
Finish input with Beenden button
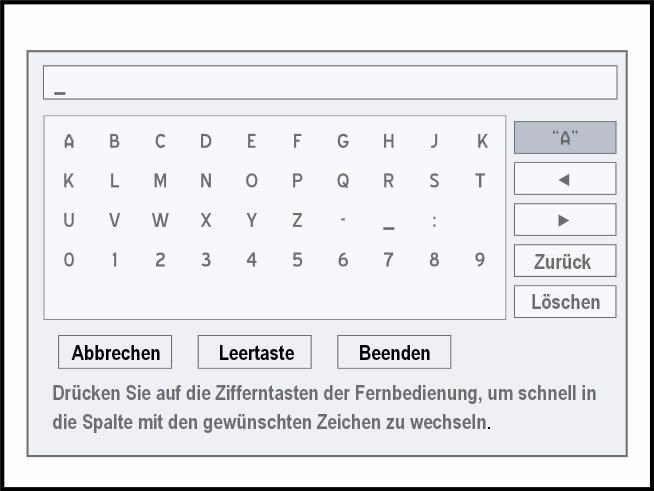[x=394, y=352]
